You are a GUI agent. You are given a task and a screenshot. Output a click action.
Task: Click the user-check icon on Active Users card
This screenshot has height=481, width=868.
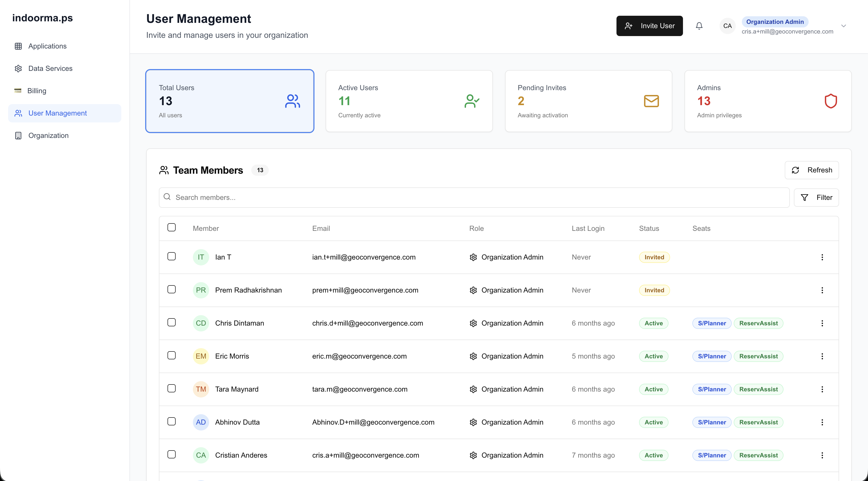472,101
